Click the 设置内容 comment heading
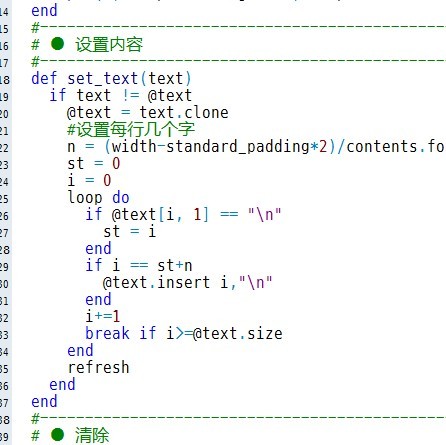 click(x=109, y=44)
